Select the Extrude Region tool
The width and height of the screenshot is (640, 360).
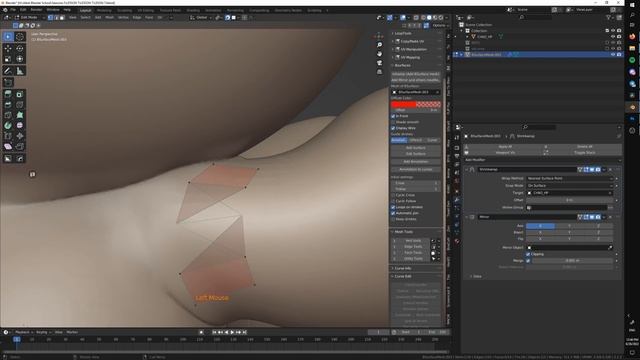pos(8,94)
